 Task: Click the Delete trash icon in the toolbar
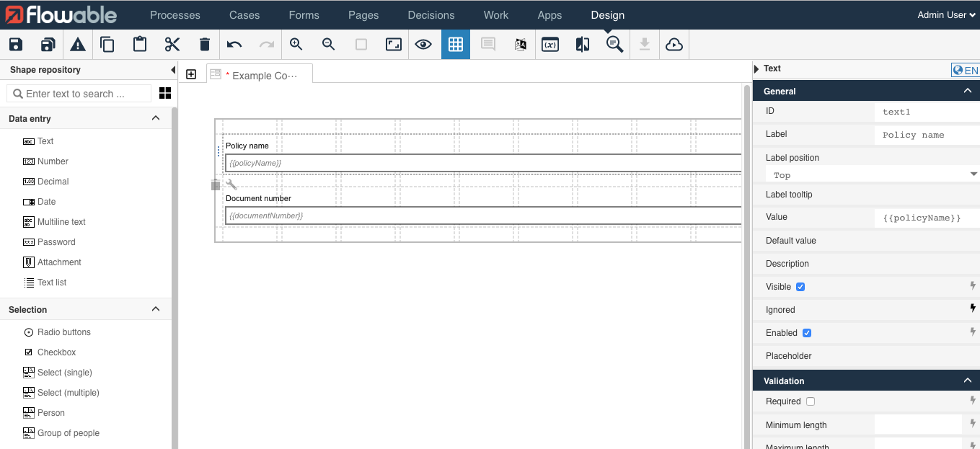[x=205, y=45]
